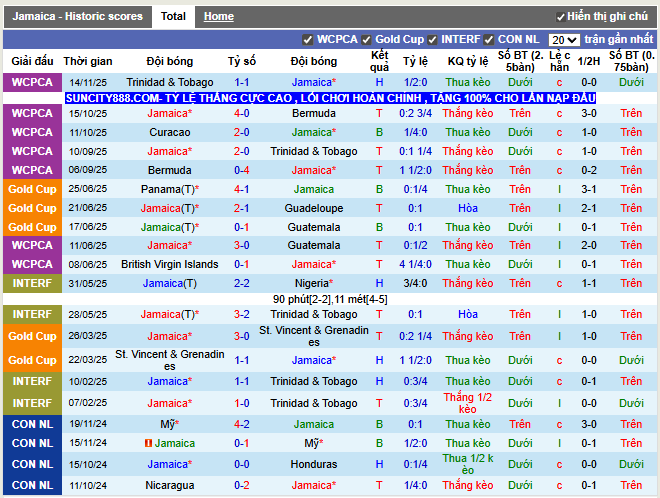Select the Thắng 1/2 kèo result
This screenshot has height=498, width=660.
[468, 403]
